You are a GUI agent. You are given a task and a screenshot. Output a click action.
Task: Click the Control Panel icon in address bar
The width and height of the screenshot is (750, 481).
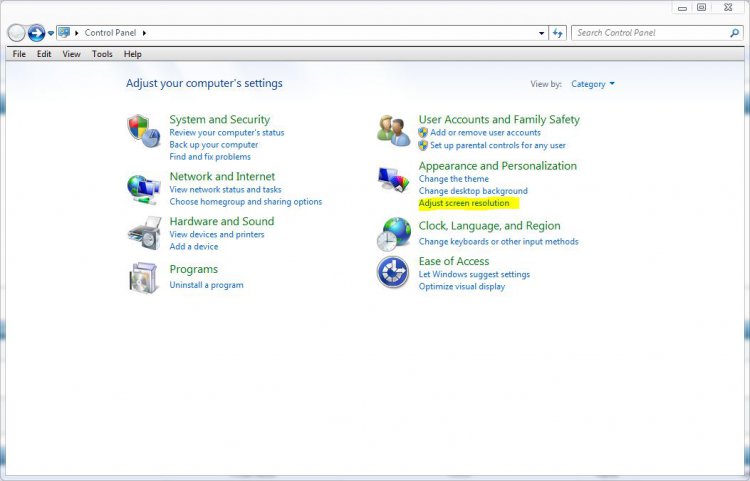64,33
